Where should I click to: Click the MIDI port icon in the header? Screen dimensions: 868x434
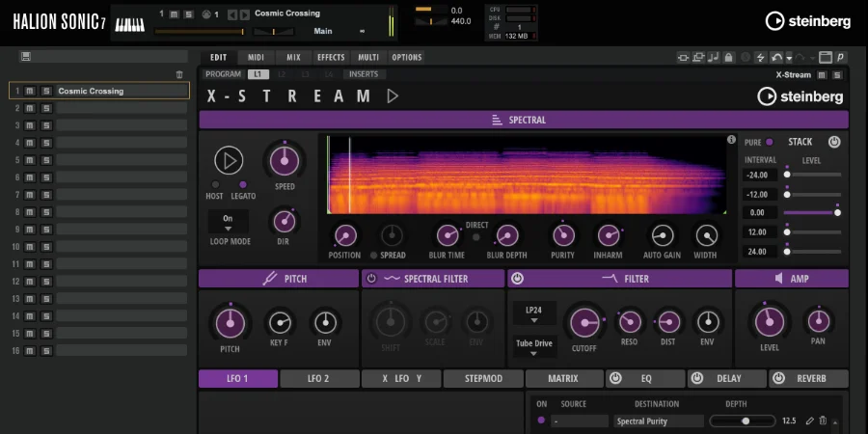207,14
